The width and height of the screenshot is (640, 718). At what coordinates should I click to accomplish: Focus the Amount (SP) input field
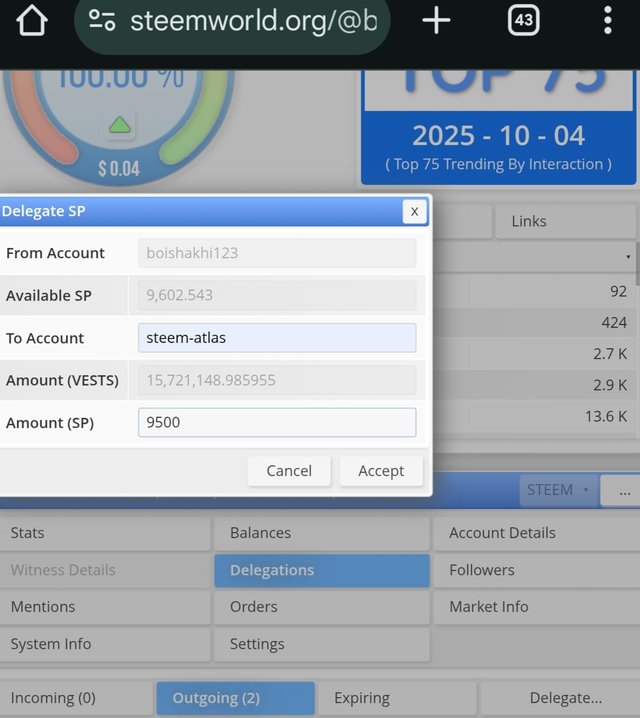click(x=277, y=422)
